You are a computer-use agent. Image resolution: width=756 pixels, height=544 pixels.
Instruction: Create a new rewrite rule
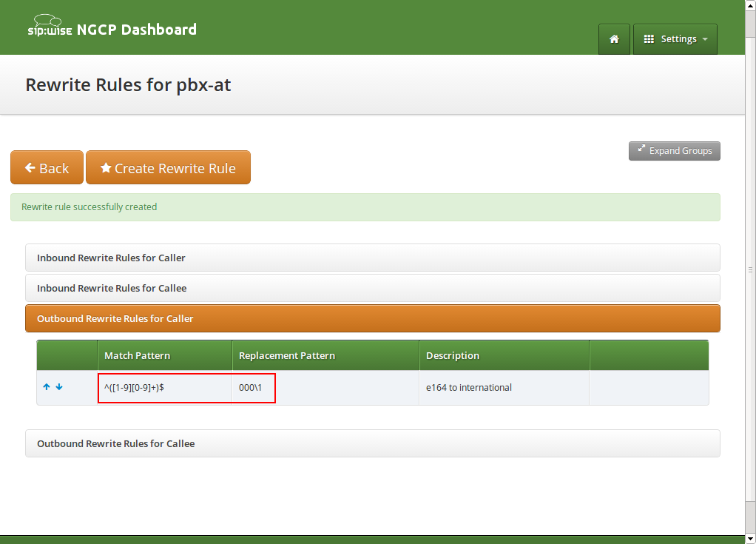pyautogui.click(x=168, y=167)
